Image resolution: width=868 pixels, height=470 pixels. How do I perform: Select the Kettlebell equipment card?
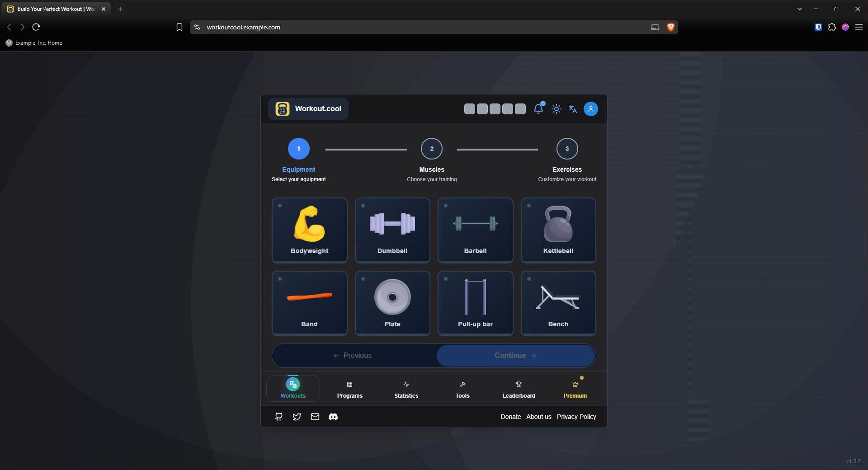click(x=558, y=230)
